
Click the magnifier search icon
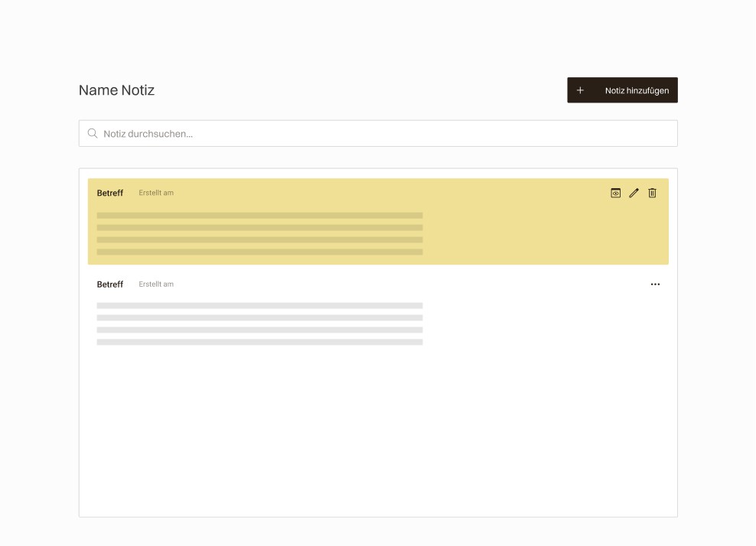[93, 134]
